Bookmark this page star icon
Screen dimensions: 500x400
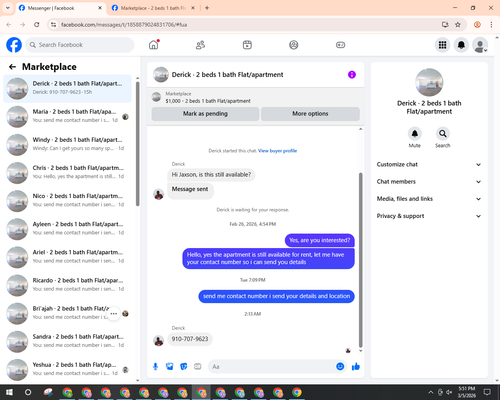(x=458, y=25)
